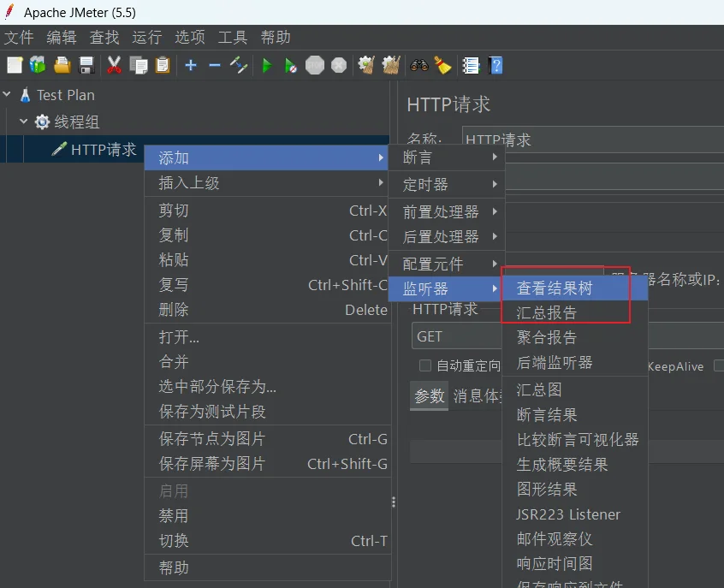This screenshot has width=724, height=588.
Task: Select 断言结果 listener
Action: click(575, 415)
